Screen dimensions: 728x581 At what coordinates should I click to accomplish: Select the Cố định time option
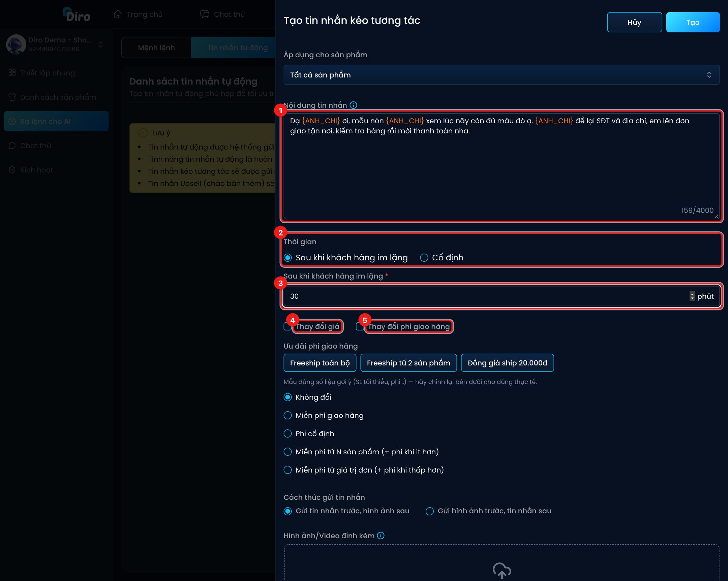click(x=424, y=258)
